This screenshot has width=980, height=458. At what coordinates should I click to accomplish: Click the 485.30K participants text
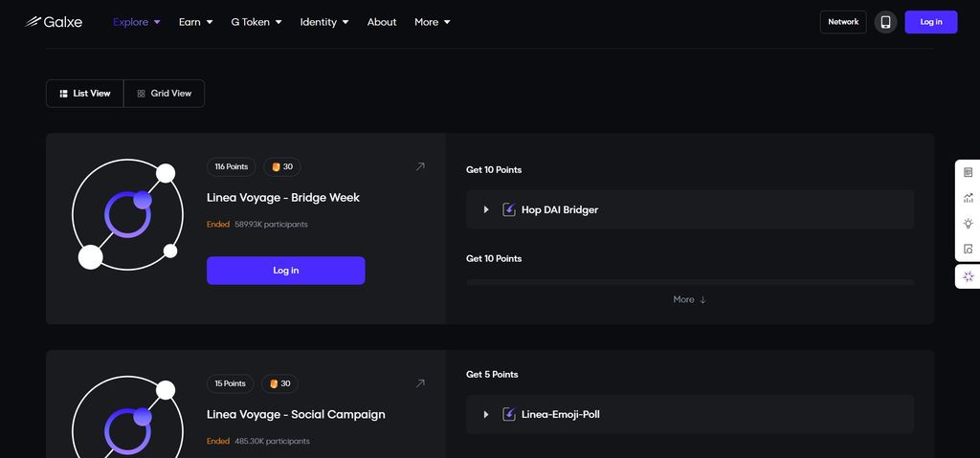[x=272, y=441]
